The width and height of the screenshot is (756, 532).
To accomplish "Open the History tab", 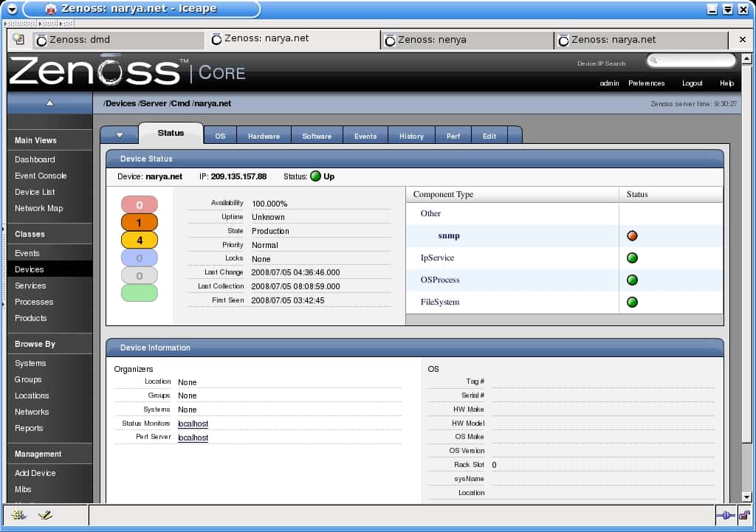I will click(x=411, y=136).
